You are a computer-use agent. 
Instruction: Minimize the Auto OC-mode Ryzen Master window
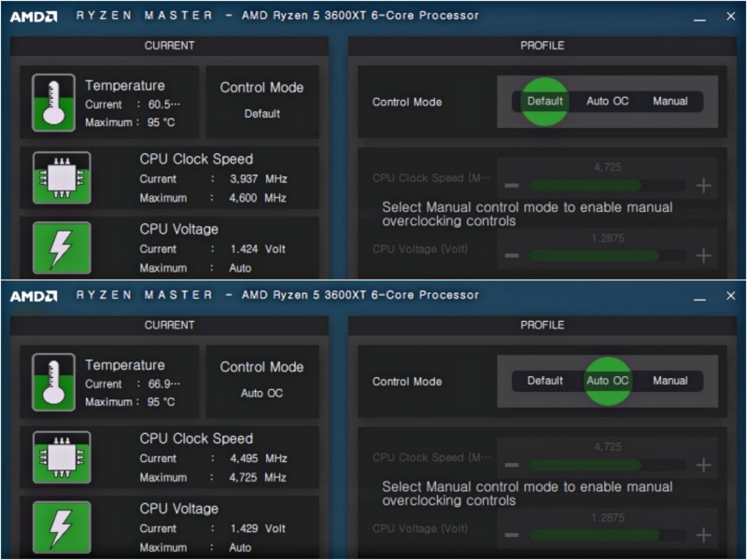[699, 299]
